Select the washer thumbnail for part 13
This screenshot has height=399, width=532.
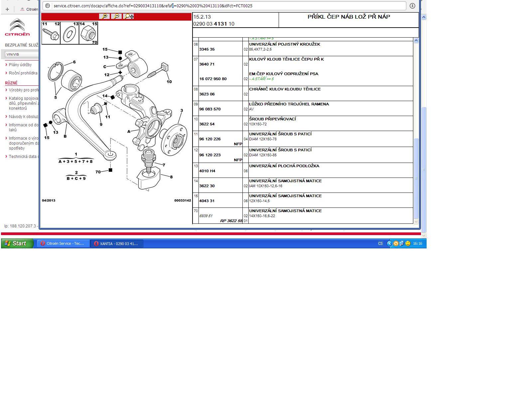[x=70, y=33]
